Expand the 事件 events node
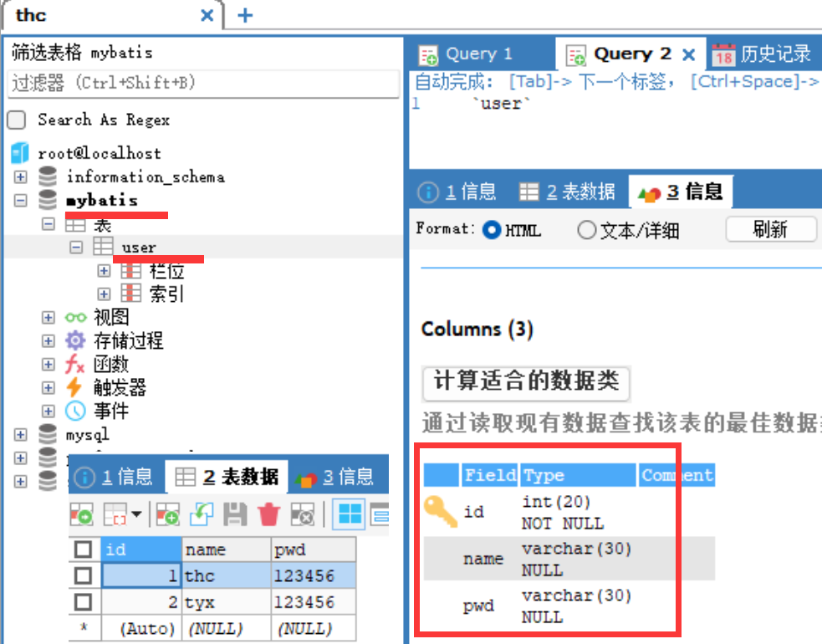The height and width of the screenshot is (644, 822). [49, 411]
